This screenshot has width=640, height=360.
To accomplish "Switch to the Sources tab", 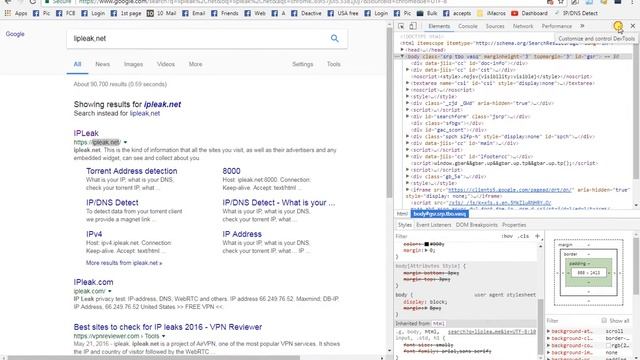I will point(495,26).
